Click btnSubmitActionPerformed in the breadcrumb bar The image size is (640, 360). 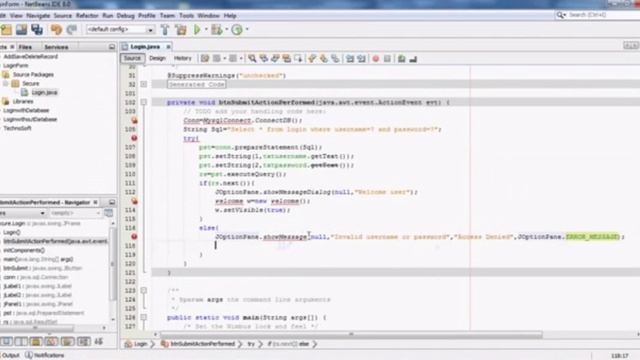(202, 344)
